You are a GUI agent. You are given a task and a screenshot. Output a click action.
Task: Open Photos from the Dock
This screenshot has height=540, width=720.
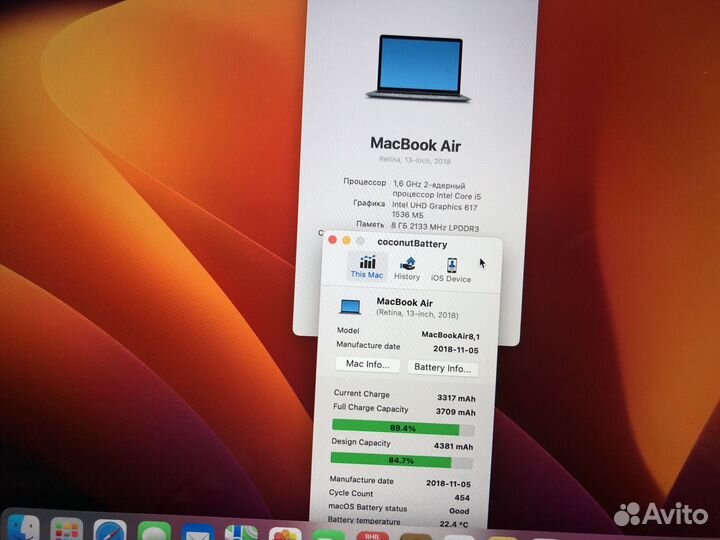[x=285, y=534]
